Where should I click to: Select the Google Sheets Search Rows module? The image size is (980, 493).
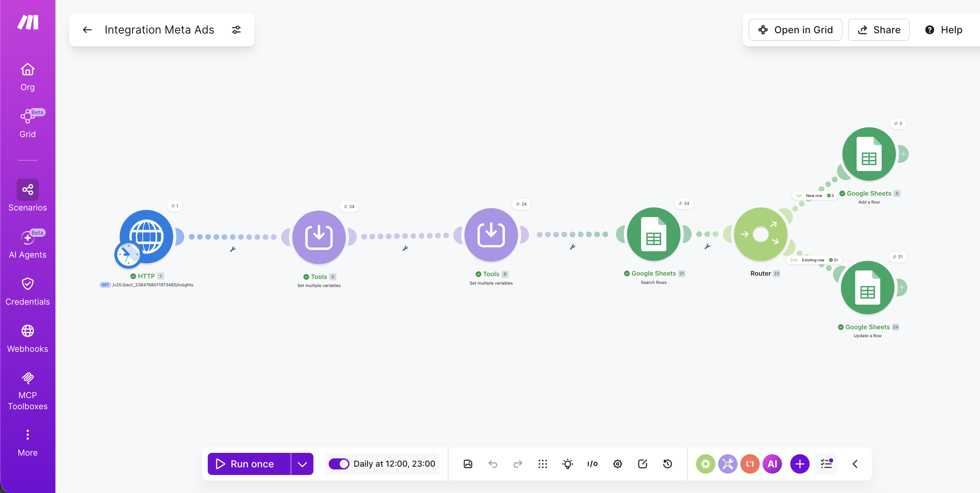654,234
